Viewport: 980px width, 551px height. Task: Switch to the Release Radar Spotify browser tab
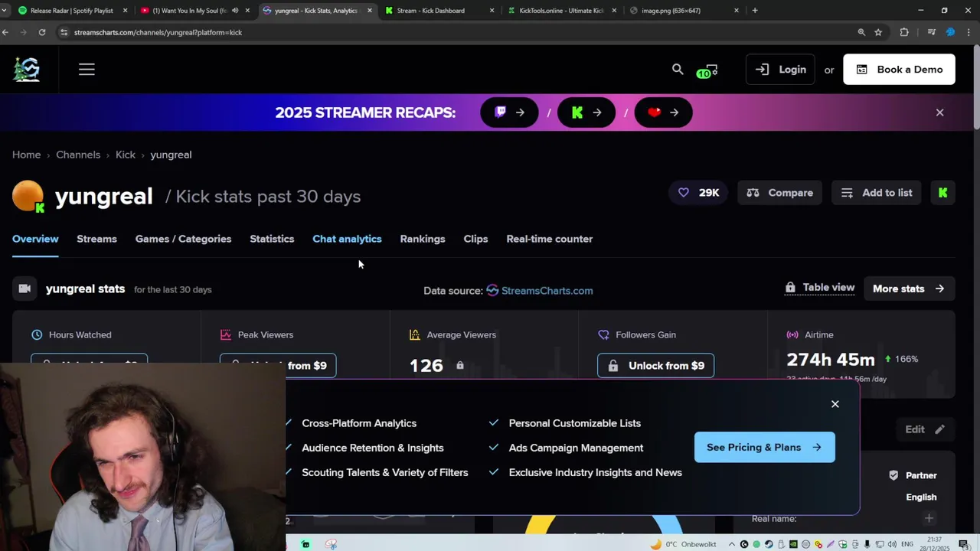coord(72,11)
